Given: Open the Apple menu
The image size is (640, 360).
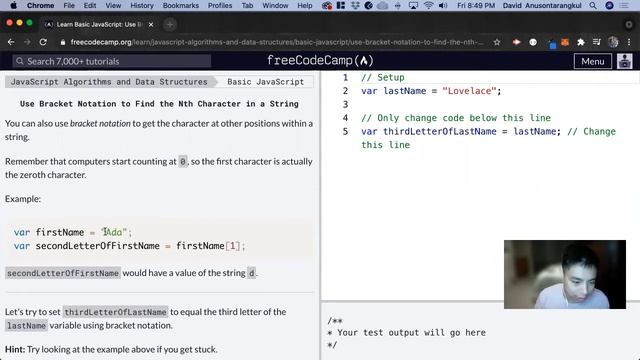Looking at the screenshot, I should (x=13, y=5).
